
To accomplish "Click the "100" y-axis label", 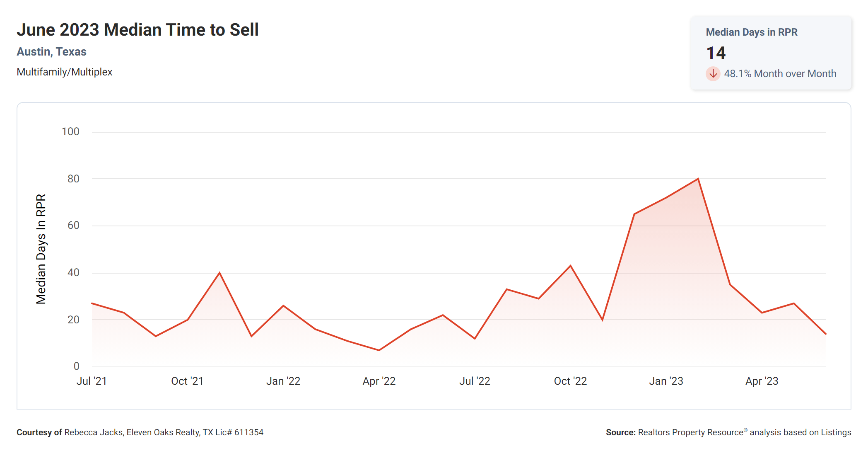I will click(x=70, y=132).
